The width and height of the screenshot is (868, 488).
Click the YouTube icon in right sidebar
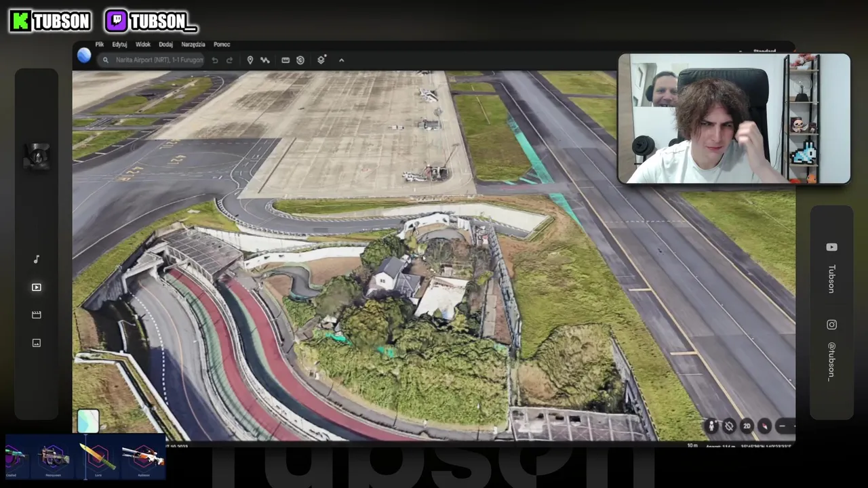tap(831, 247)
